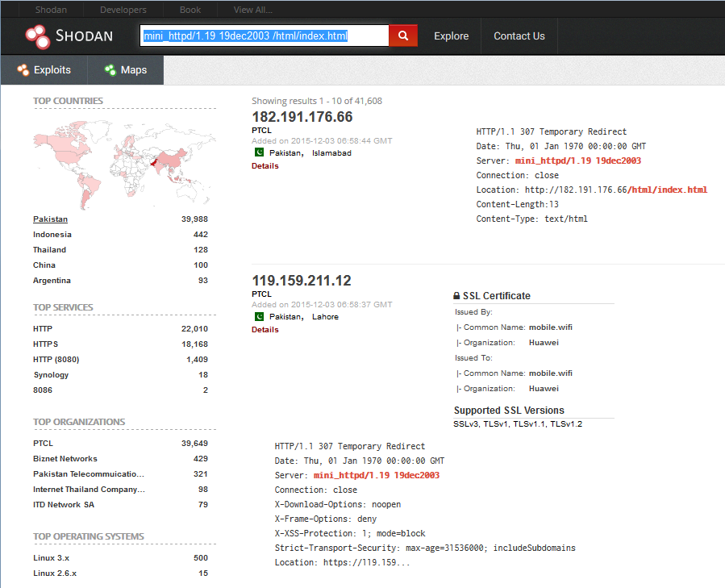Filter by Biznet Networks organization
725x588 pixels.
(x=65, y=458)
